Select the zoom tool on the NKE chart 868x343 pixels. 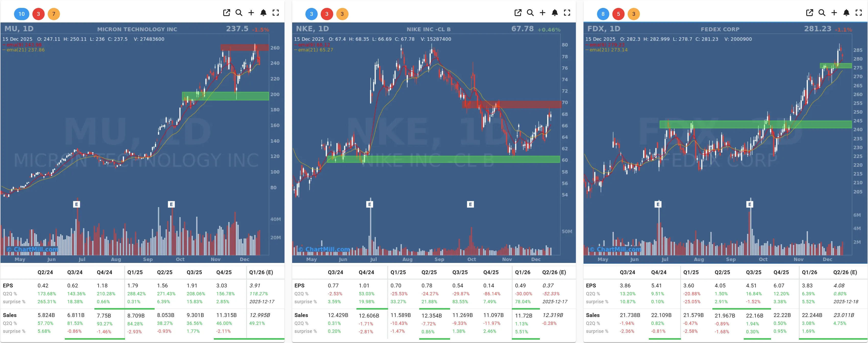[x=530, y=12]
